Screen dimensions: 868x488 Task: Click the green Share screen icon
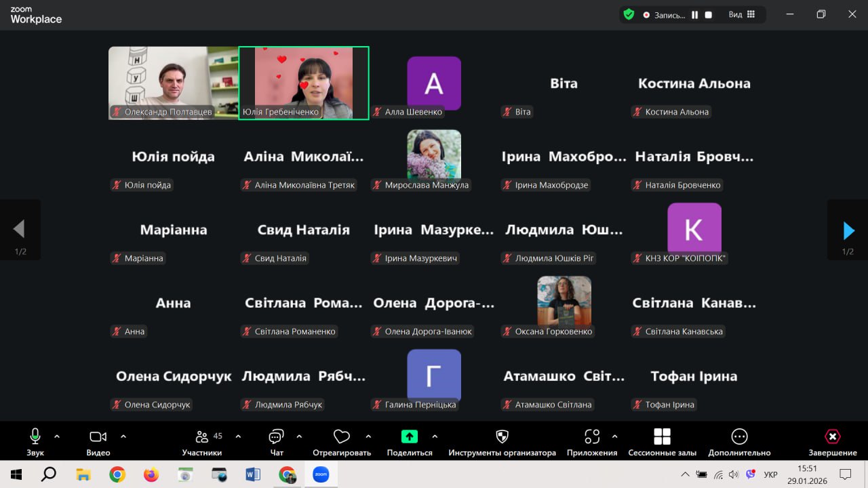410,437
